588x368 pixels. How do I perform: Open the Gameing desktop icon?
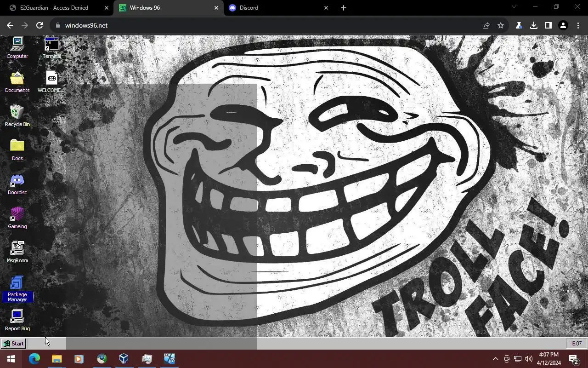17,218
